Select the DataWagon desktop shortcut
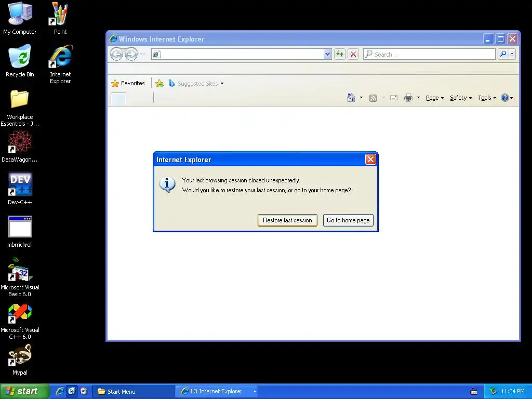This screenshot has width=532, height=399. tap(20, 147)
